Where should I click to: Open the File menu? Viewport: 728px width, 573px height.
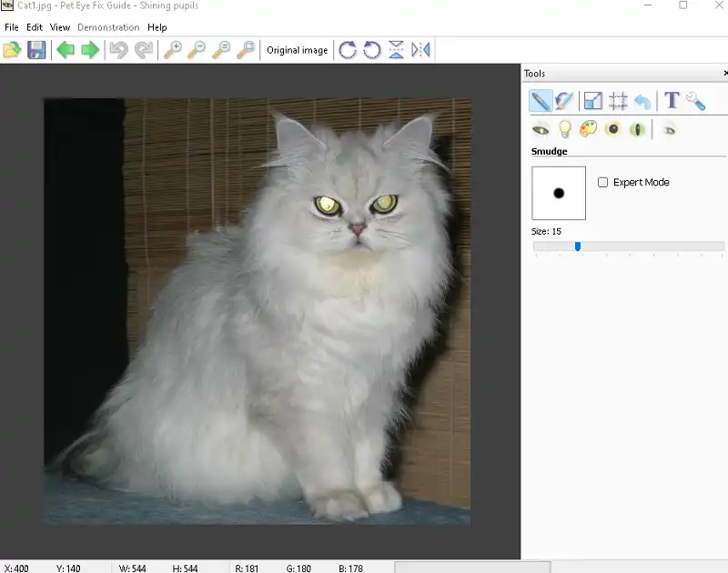click(x=12, y=27)
